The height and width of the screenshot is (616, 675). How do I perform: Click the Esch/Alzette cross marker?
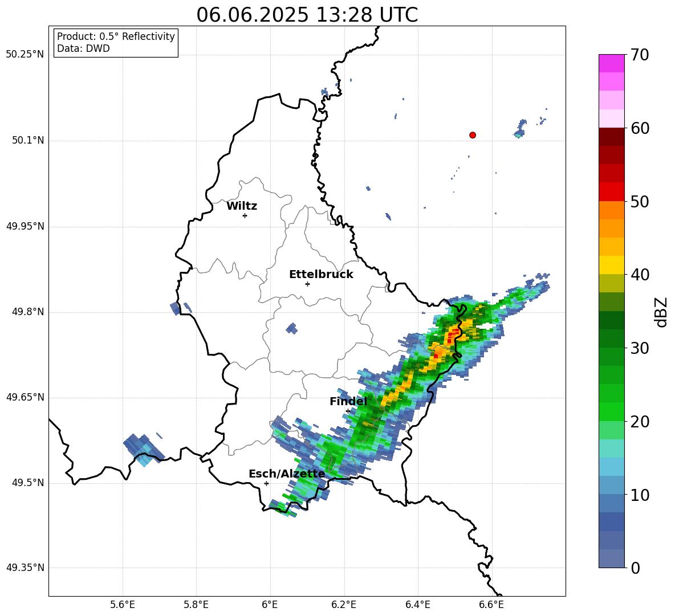[x=266, y=483]
